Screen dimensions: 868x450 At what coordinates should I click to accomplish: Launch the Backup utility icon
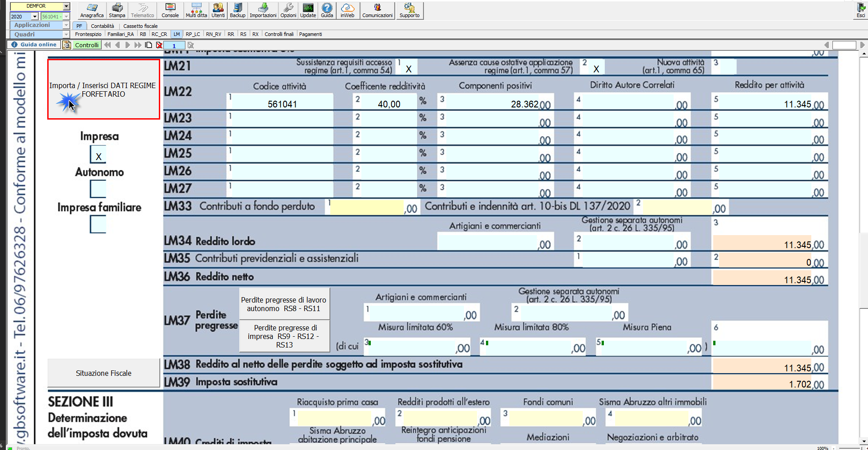click(x=238, y=10)
